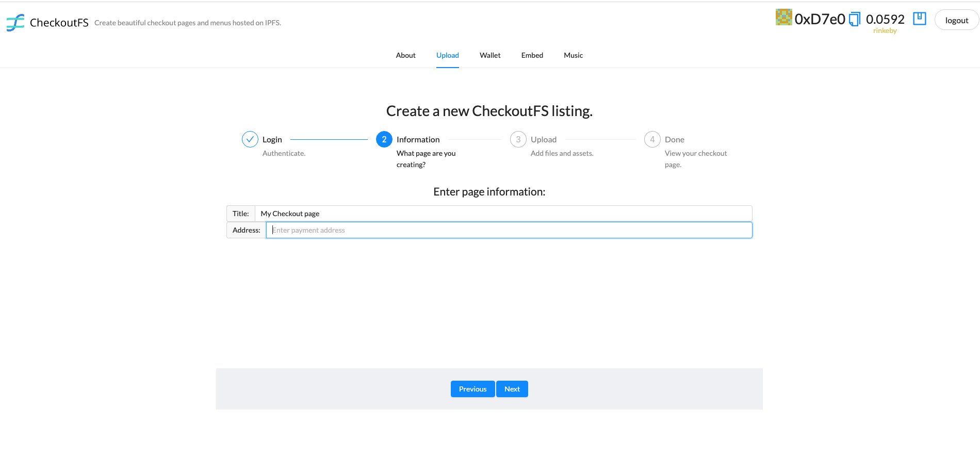Viewport: 980px width, 473px height.
Task: Click the CheckoutFS brand name
Action: (59, 23)
